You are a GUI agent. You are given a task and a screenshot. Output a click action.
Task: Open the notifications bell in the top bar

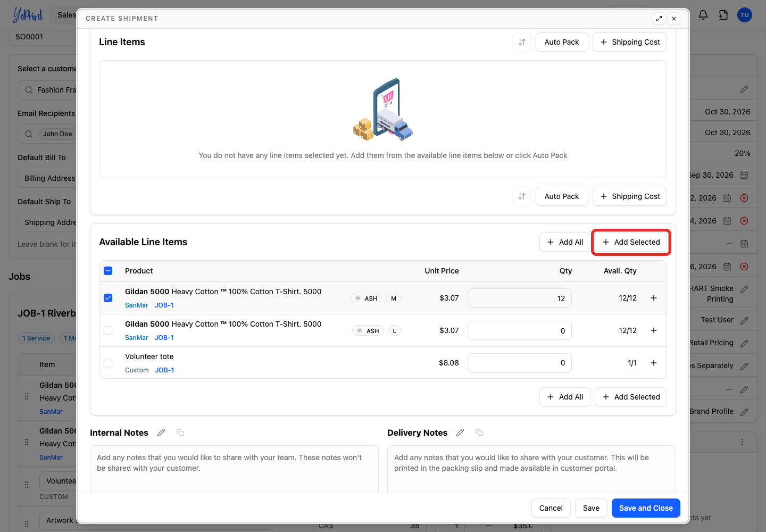pos(703,15)
